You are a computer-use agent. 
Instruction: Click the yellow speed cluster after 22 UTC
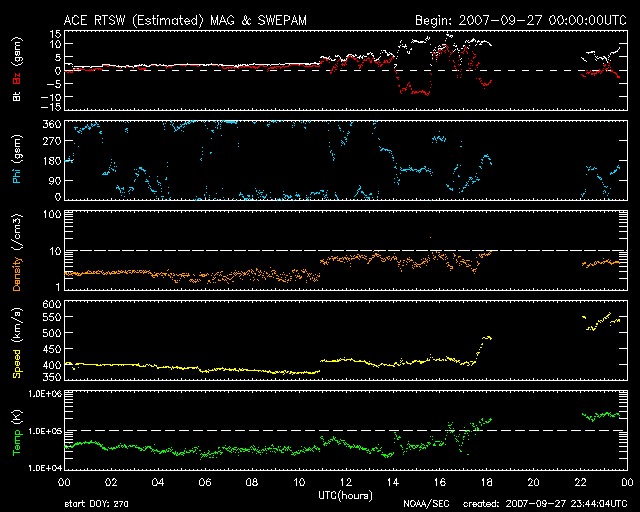[601, 322]
